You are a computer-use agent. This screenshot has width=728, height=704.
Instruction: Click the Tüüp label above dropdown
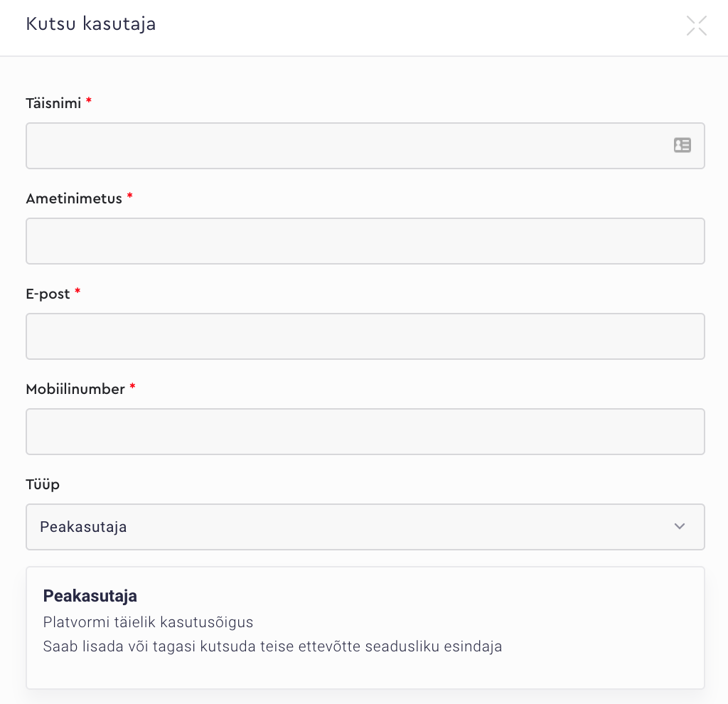coord(43,484)
